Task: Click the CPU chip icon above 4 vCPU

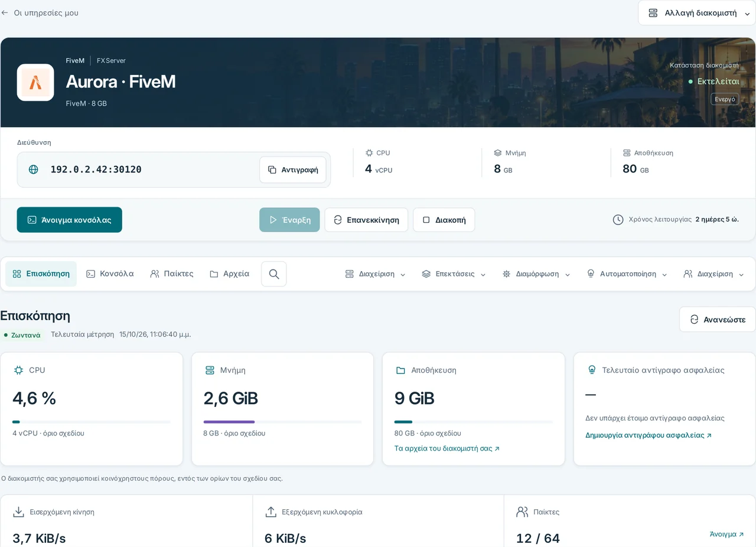Action: [x=369, y=152]
